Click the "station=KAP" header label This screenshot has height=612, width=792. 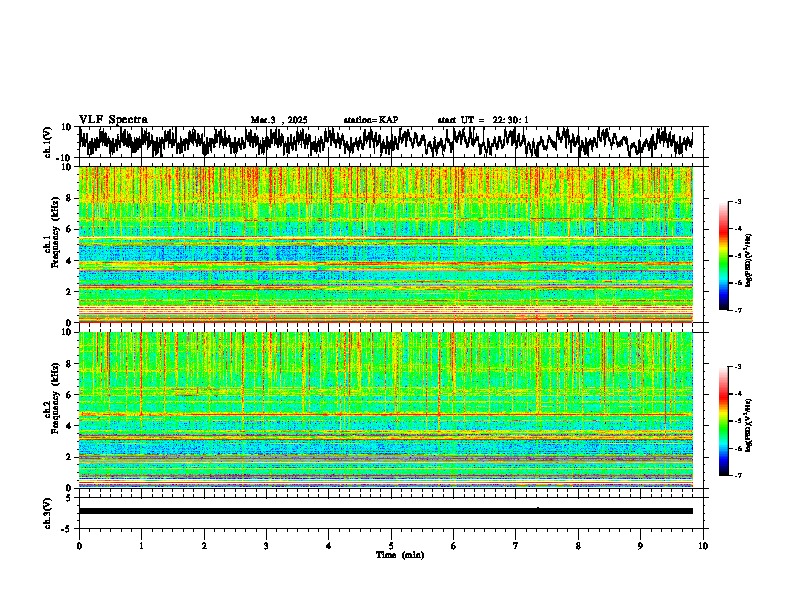[371, 120]
